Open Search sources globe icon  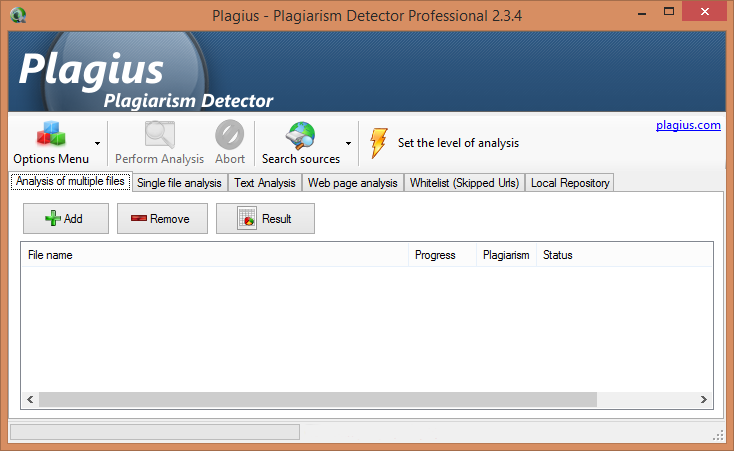[x=301, y=135]
